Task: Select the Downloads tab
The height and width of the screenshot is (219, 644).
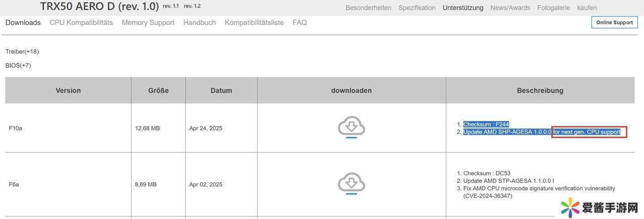Action: (23, 22)
